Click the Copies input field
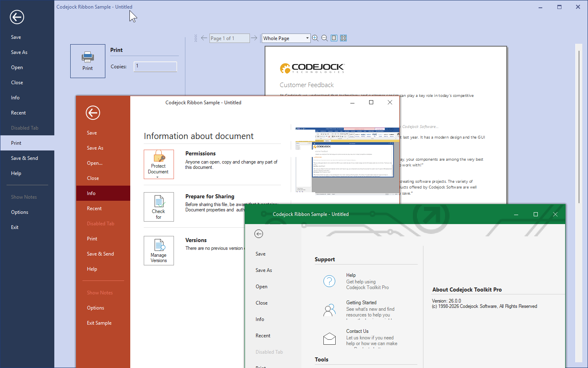The width and height of the screenshot is (588, 368). pyautogui.click(x=156, y=67)
